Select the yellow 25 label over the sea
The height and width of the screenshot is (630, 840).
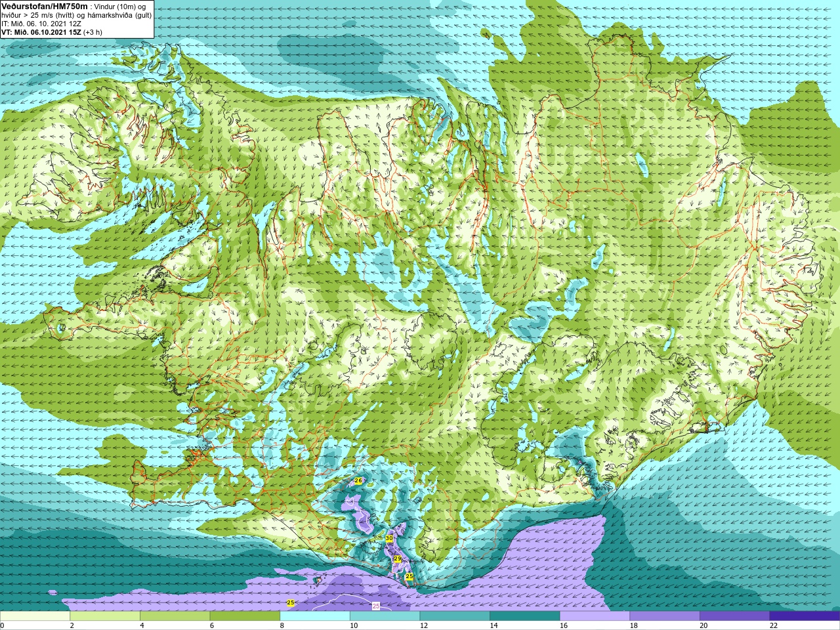click(291, 602)
